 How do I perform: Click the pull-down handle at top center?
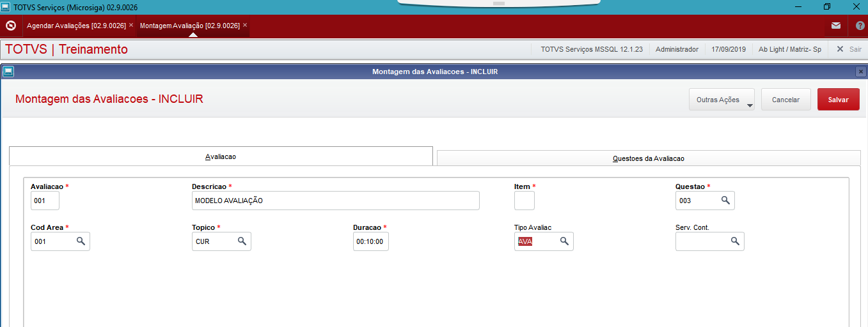pyautogui.click(x=499, y=3)
